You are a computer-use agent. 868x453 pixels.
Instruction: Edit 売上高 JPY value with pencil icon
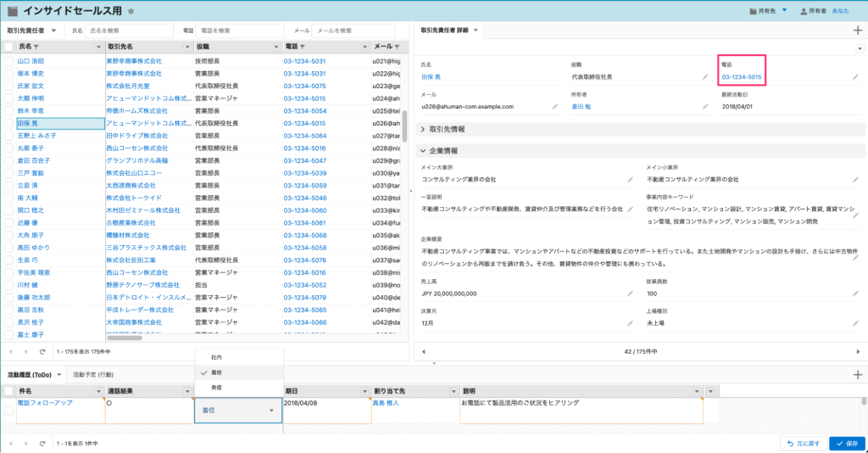(630, 294)
